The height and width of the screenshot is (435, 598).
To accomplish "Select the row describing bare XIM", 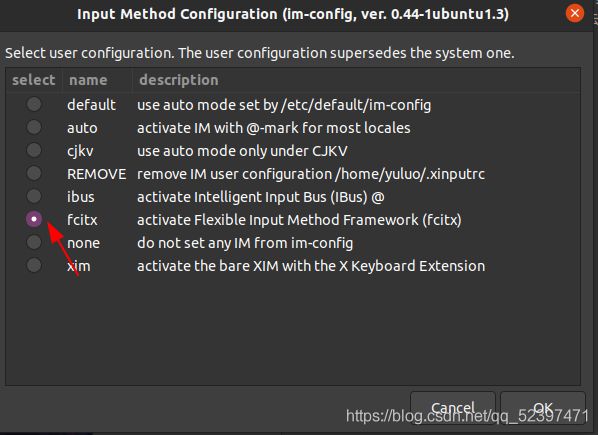I will click(293, 266).
